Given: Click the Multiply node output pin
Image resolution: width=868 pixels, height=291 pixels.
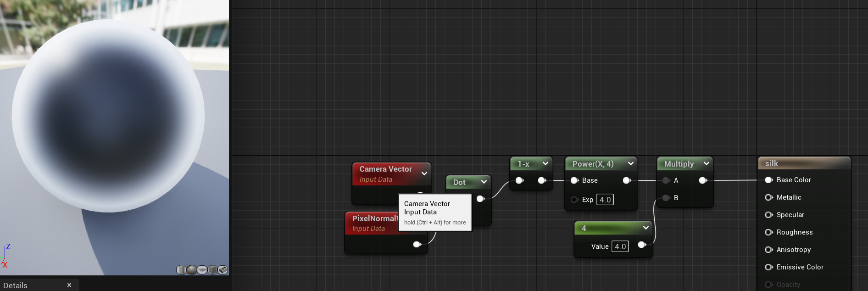Looking at the screenshot, I should click(703, 180).
